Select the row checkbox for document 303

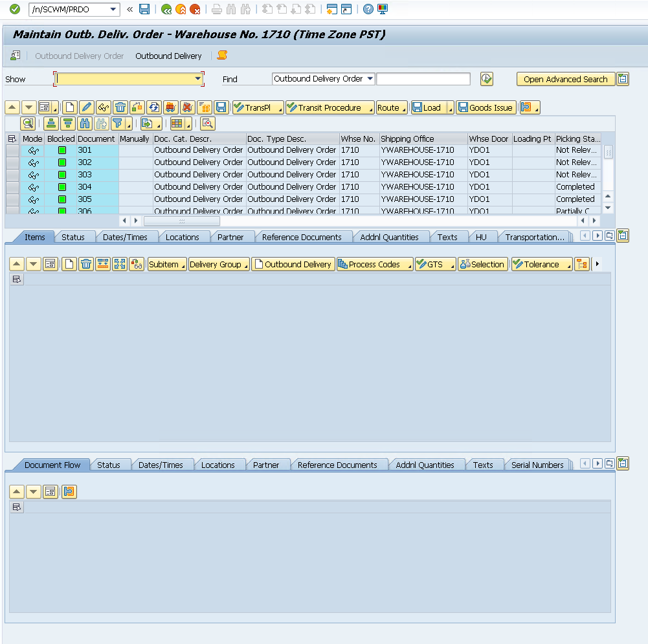(12, 175)
